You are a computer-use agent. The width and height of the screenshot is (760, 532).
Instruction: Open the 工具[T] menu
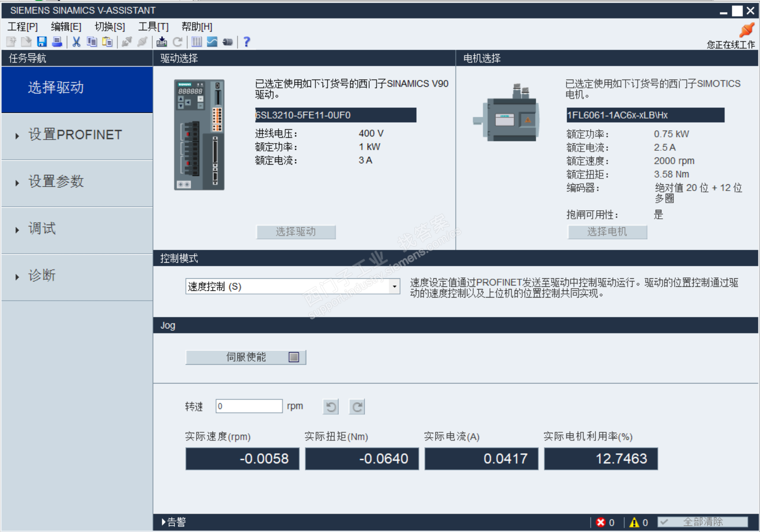coord(154,26)
